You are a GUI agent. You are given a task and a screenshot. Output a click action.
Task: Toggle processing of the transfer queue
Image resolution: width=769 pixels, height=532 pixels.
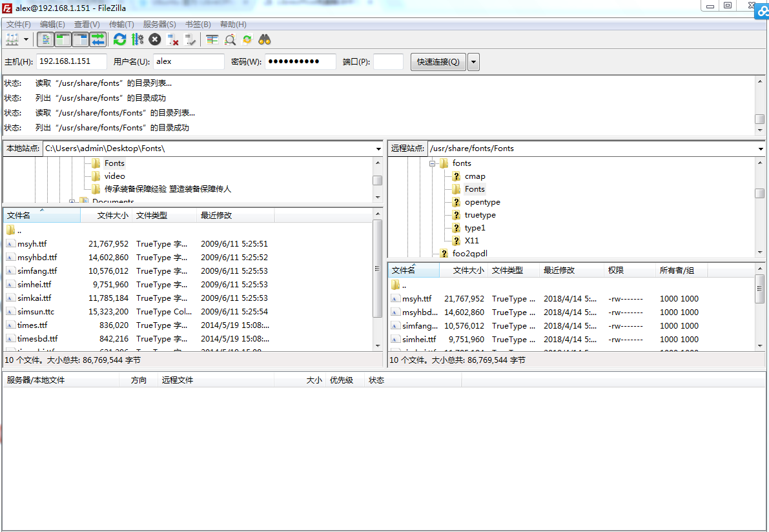click(x=138, y=40)
